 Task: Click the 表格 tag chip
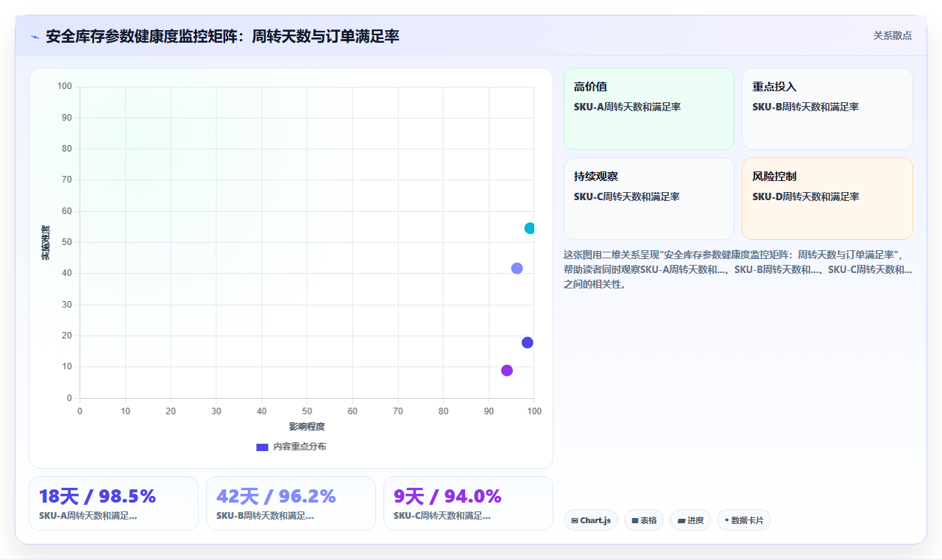click(644, 520)
